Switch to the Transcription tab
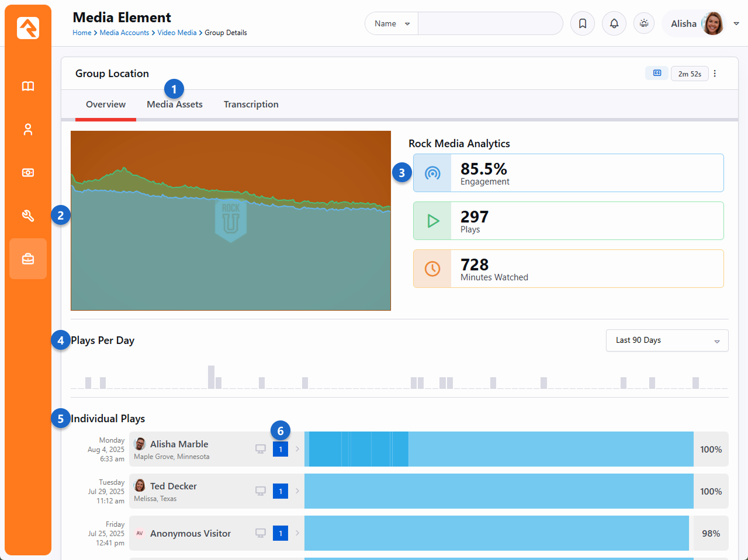 click(251, 105)
